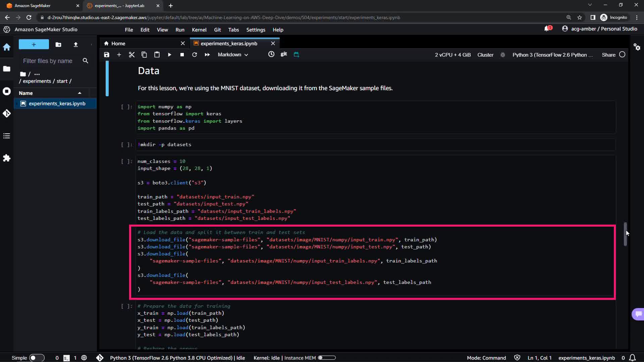
Task: Open the Running Terminals and Kernels panel
Action: 7,92
